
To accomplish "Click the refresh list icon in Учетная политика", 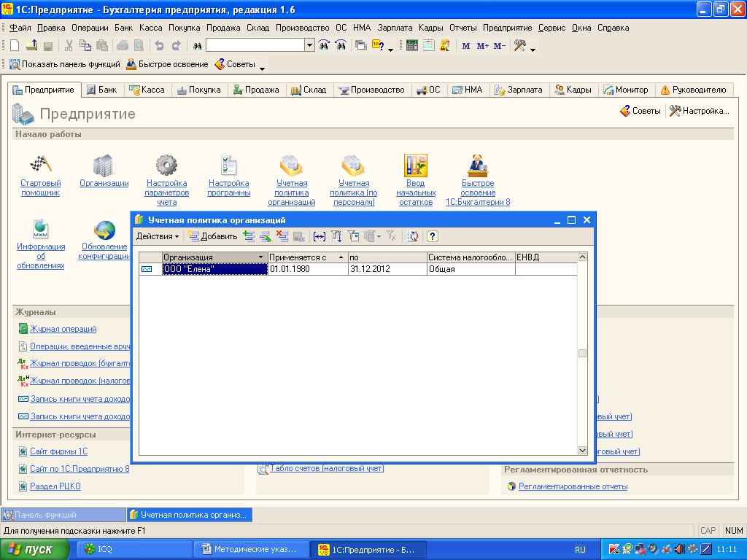I will 413,236.
